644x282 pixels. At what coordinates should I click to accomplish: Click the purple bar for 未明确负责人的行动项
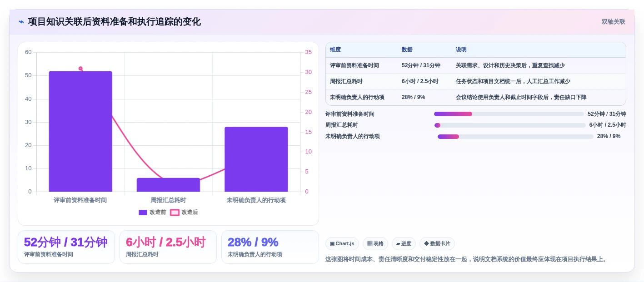tap(256, 159)
